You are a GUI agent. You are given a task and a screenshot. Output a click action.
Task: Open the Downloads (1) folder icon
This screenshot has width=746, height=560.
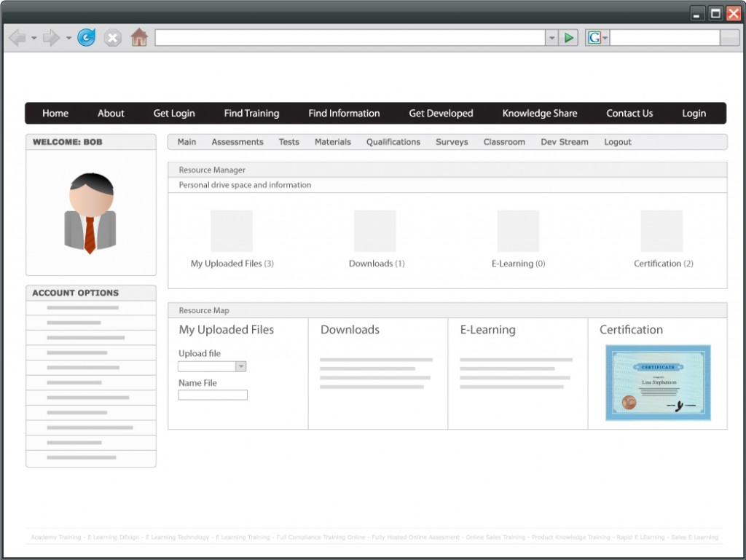375,231
